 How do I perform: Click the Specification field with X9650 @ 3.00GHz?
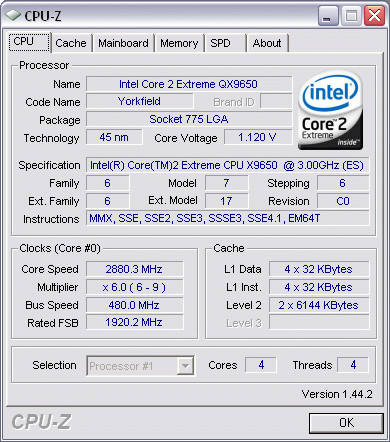coord(228,165)
